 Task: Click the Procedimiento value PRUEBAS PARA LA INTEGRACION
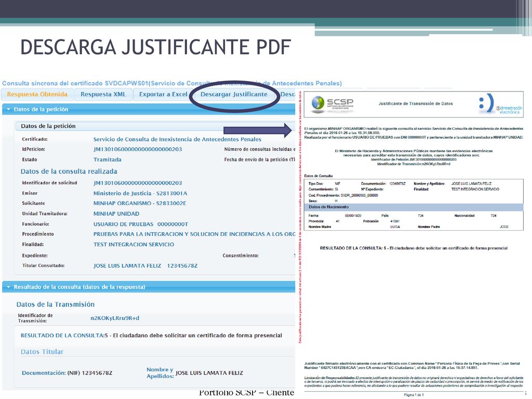(194, 234)
